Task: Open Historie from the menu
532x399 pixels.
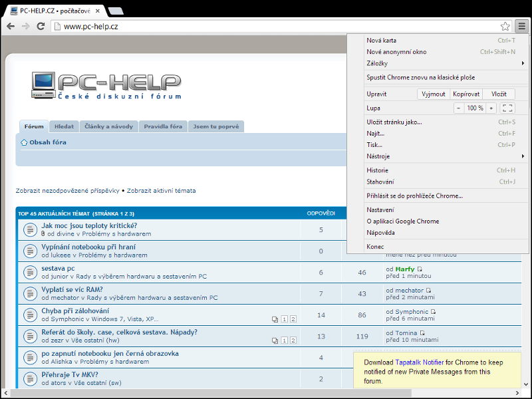Action: (446, 170)
